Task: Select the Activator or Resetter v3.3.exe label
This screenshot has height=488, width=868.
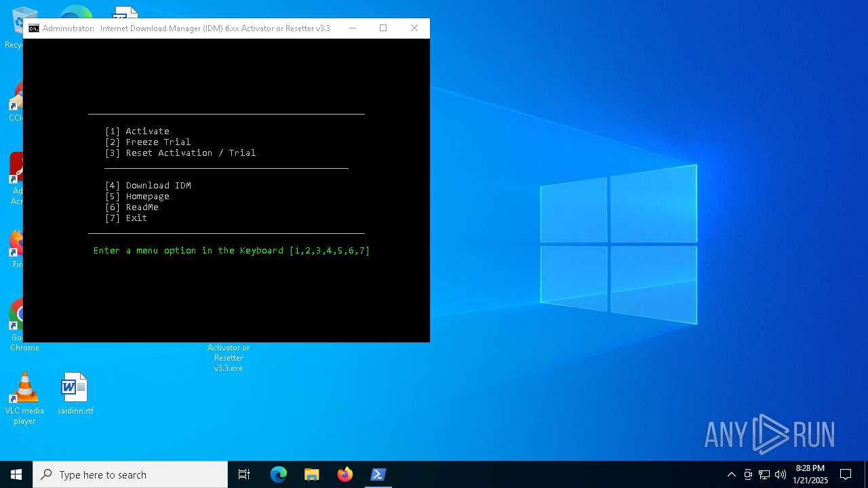Action: tap(229, 358)
